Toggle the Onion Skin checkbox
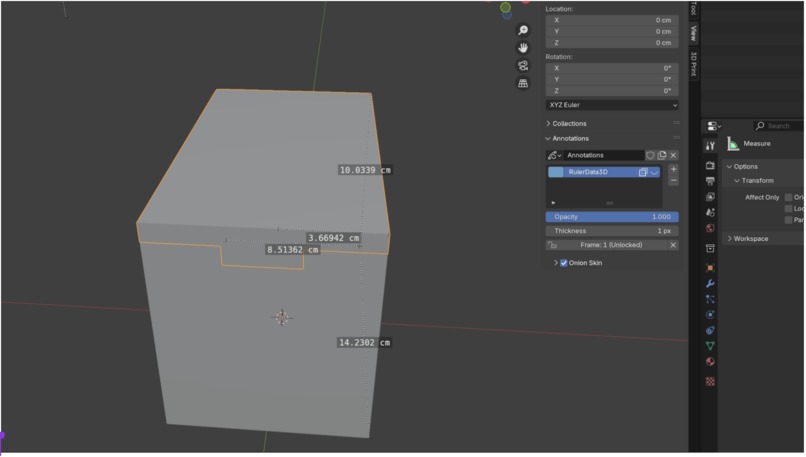 (x=564, y=263)
